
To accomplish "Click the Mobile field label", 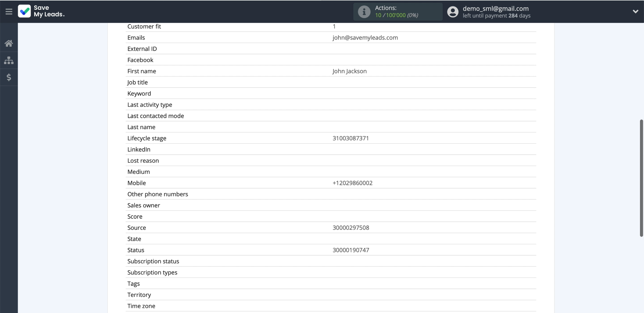I will (137, 183).
